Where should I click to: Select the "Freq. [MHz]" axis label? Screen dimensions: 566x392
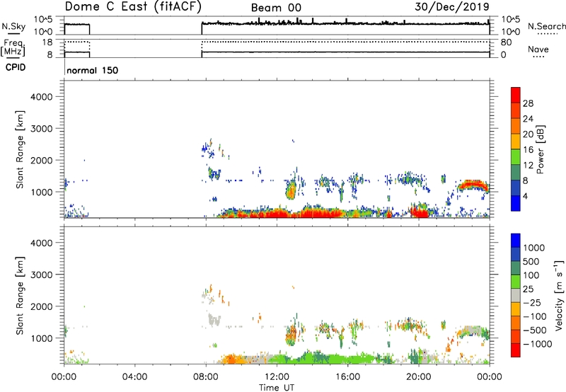pos(13,48)
